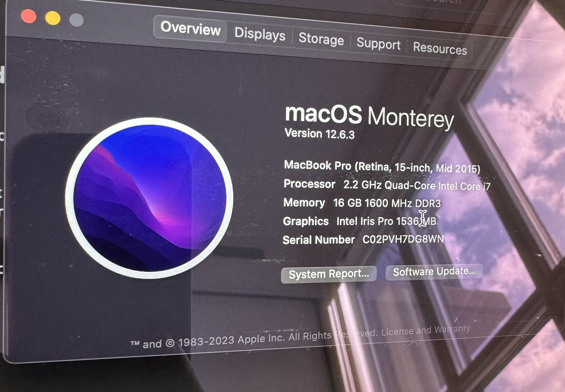This screenshot has width=565, height=392.
Task: Open the Resources tab
Action: (440, 49)
